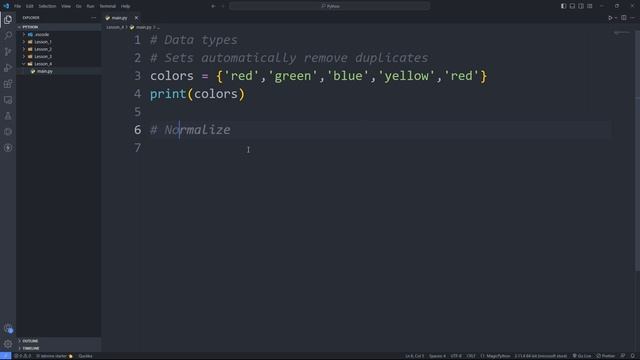Click the Python command center search box

[329, 6]
